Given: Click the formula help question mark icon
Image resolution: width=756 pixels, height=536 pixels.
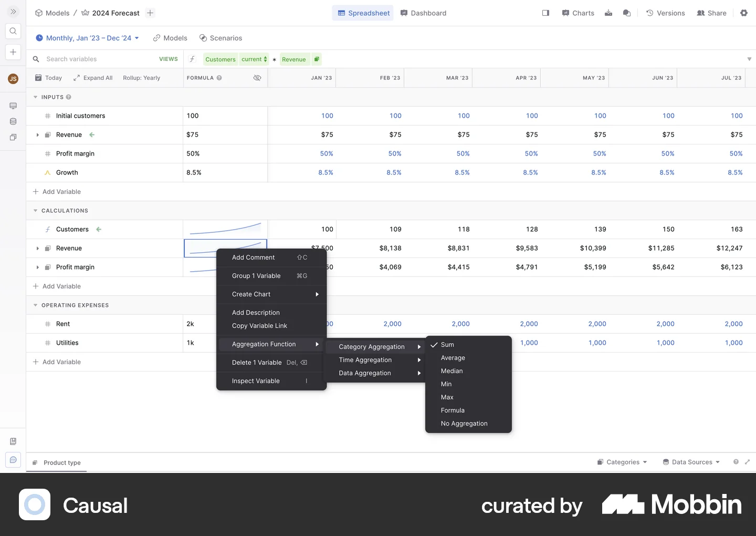Looking at the screenshot, I should 219,78.
